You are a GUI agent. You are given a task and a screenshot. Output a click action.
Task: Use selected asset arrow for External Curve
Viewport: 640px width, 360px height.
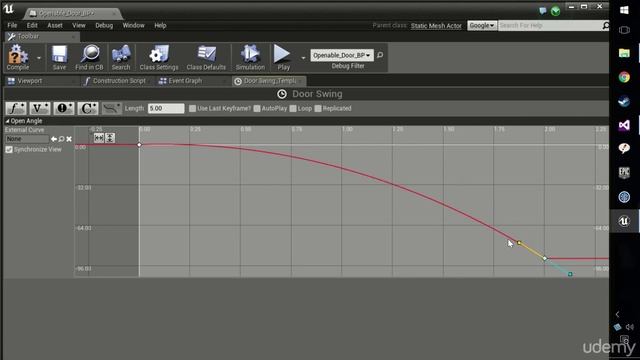(53, 139)
